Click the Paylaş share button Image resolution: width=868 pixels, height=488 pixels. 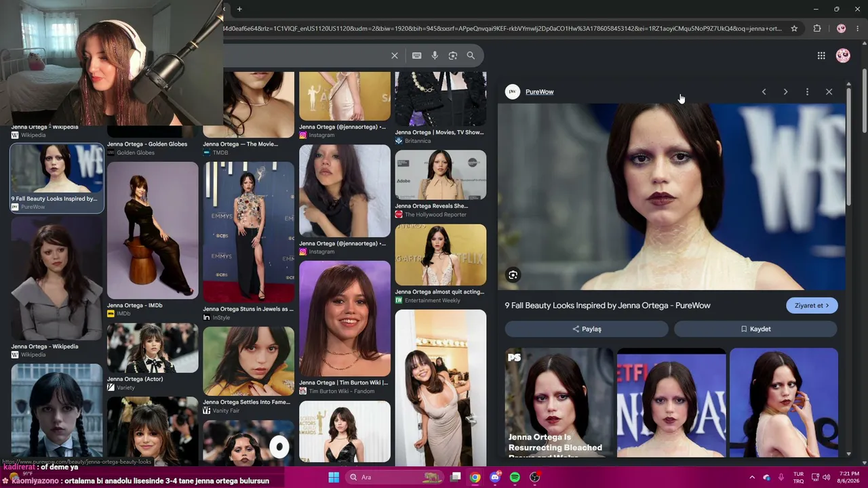pos(587,329)
